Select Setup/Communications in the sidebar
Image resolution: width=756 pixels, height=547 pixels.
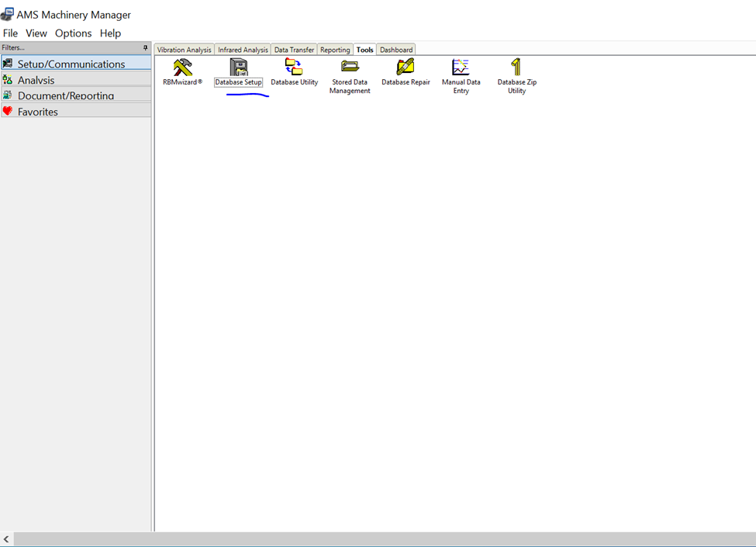[x=71, y=64]
